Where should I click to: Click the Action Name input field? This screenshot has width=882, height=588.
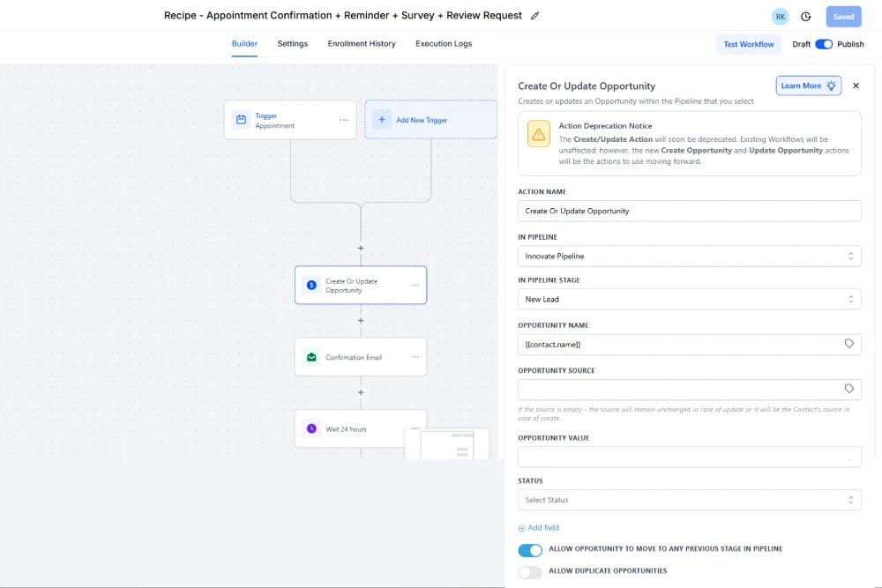(x=689, y=211)
